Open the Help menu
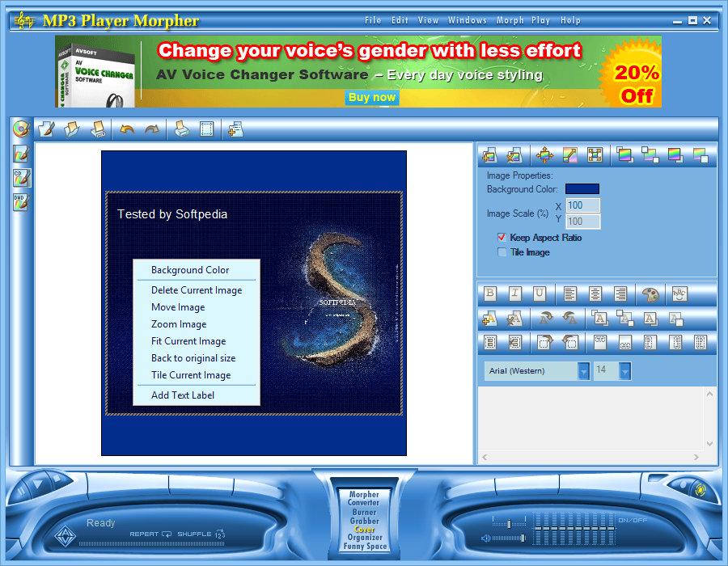 (x=570, y=20)
